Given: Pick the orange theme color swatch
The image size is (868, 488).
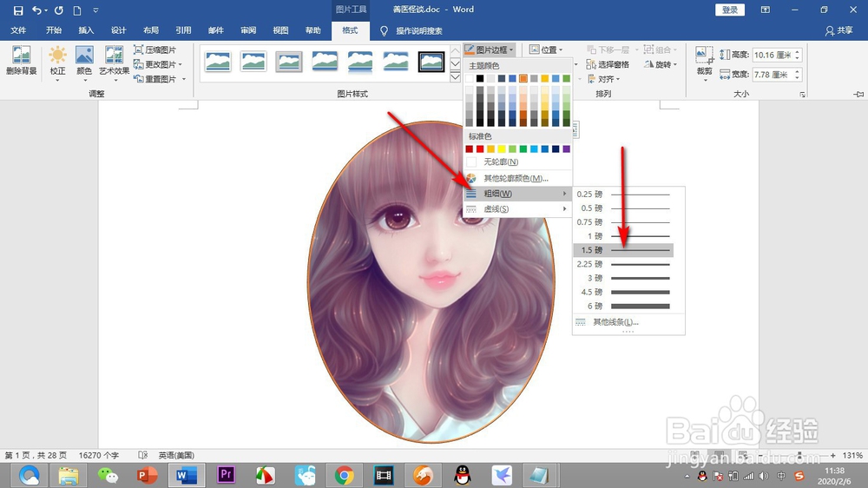Looking at the screenshot, I should [x=523, y=79].
